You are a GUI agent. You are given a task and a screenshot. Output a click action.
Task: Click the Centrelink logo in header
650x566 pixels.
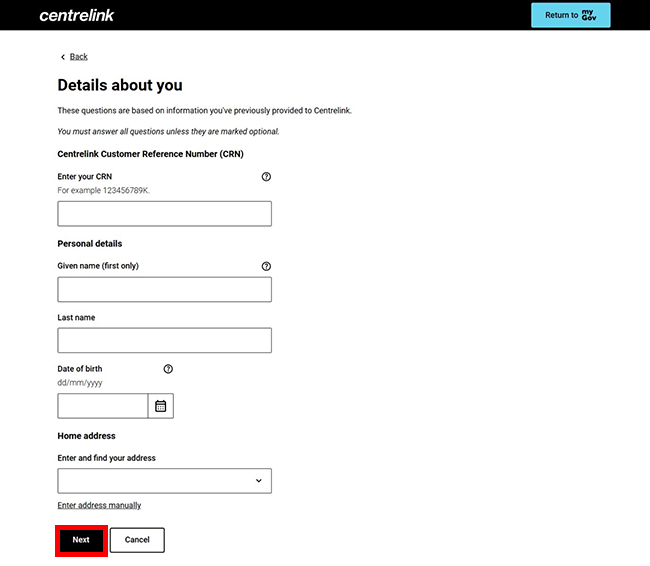click(76, 15)
